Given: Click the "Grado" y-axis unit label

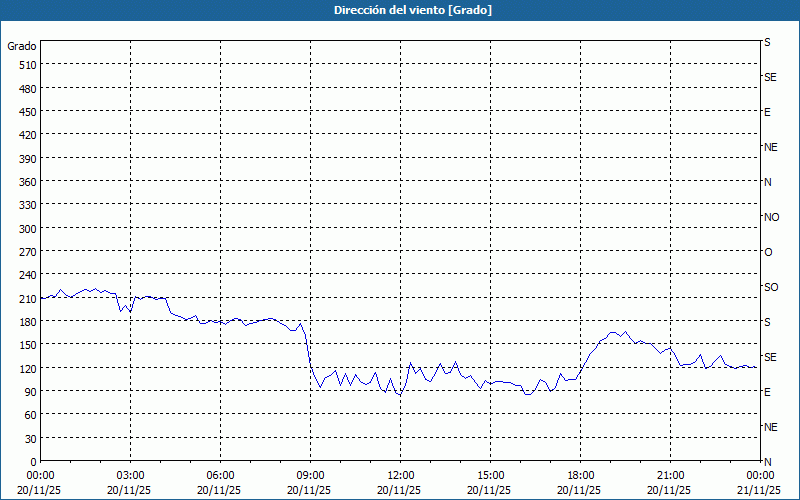Looking at the screenshot, I should [22, 46].
